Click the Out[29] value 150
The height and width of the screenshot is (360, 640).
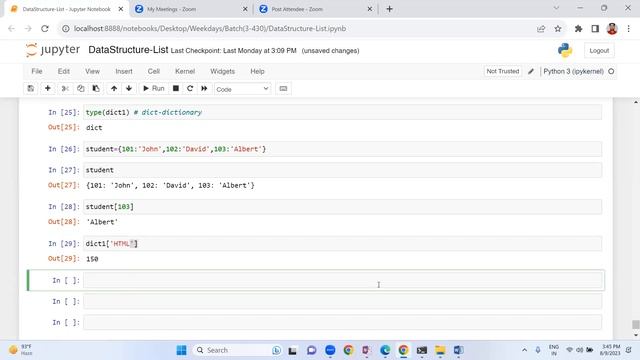point(92,259)
